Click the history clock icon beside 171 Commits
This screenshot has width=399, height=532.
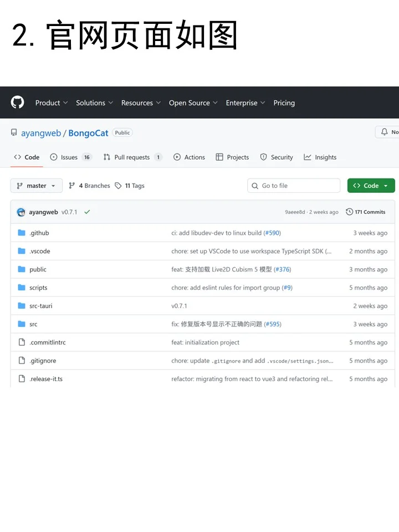click(350, 212)
